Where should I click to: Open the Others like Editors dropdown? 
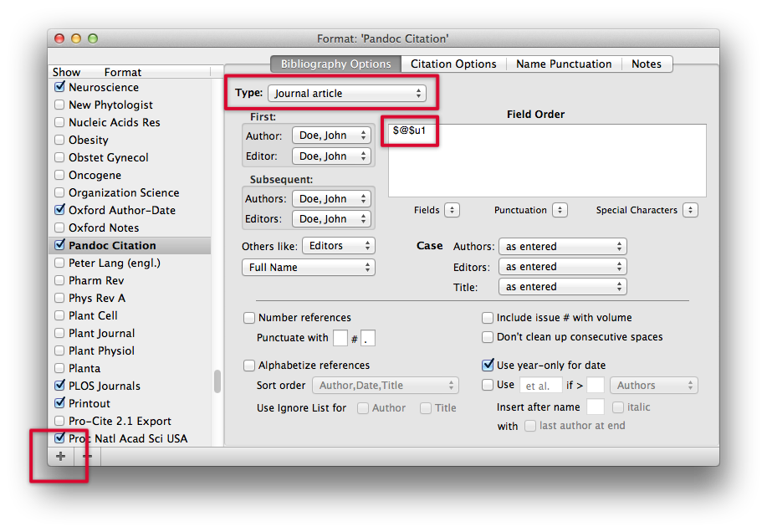tap(338, 246)
